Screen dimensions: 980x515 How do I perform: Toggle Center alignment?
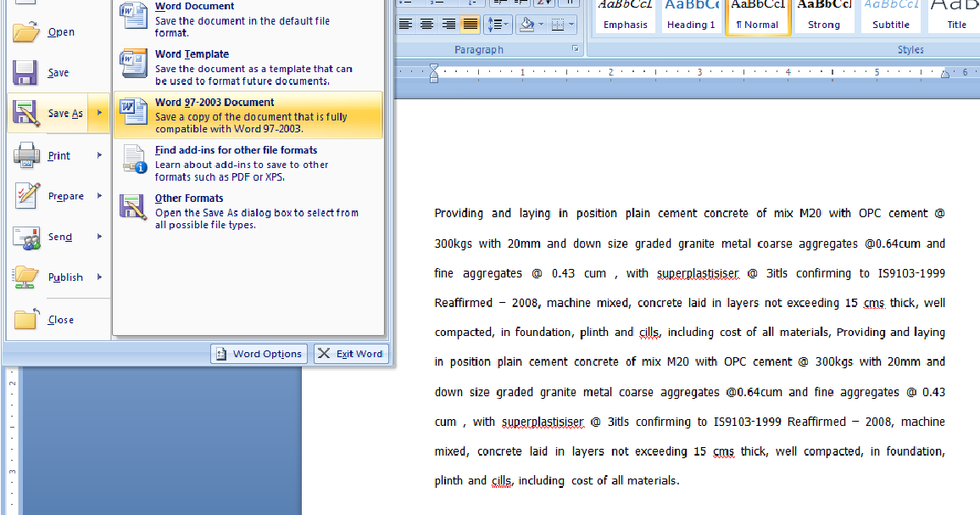pyautogui.click(x=427, y=25)
